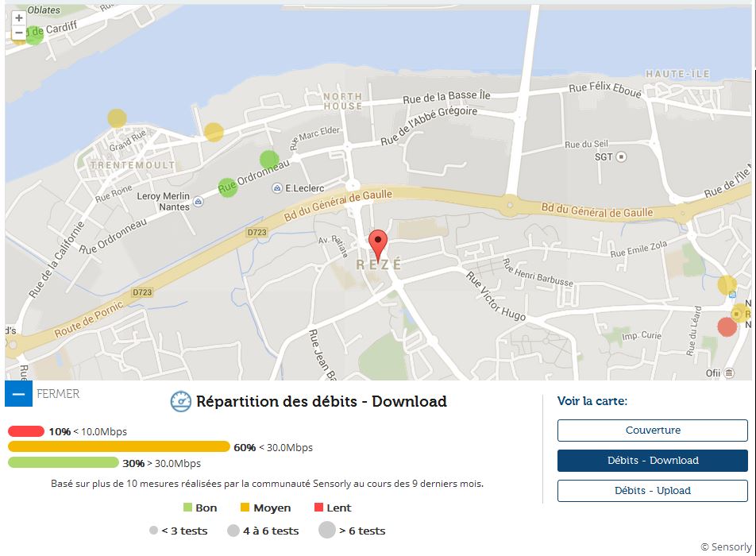Click the red location pin at Rezé
The height and width of the screenshot is (556, 756).
tap(379, 241)
